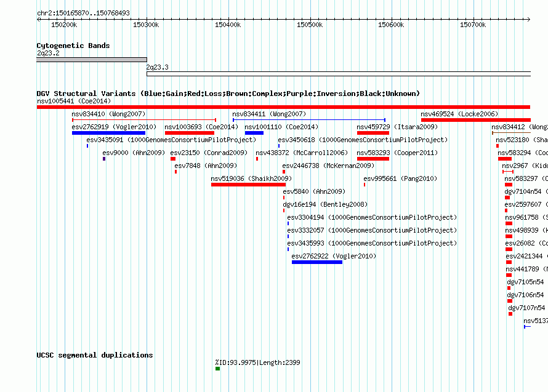Select the esv26082 variant label
The width and height of the screenshot is (548, 392).
coord(526,243)
